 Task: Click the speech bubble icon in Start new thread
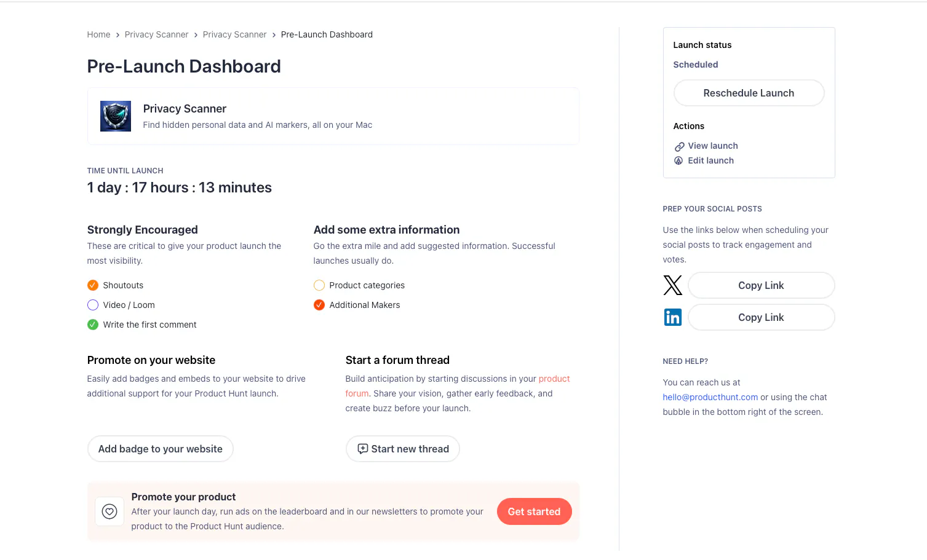[x=363, y=449]
